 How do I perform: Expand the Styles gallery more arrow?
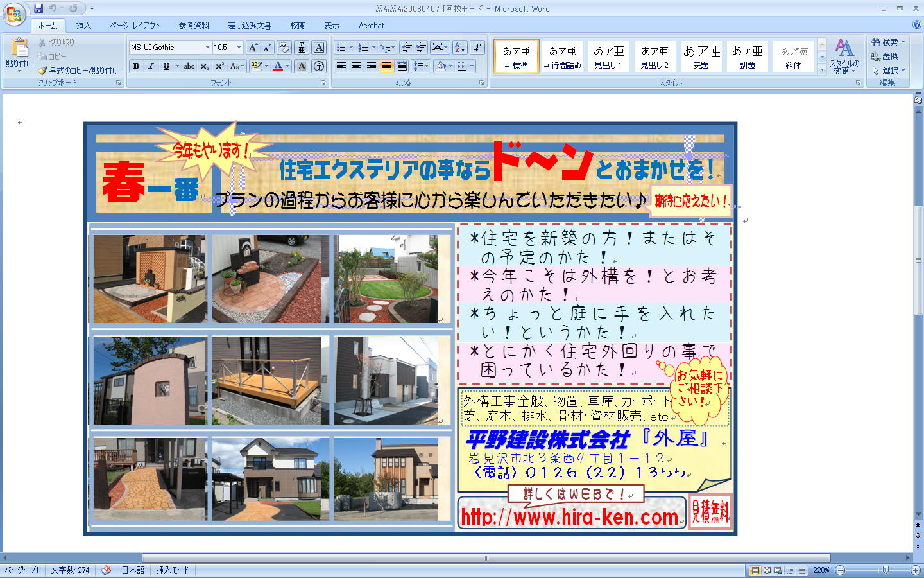coord(823,69)
